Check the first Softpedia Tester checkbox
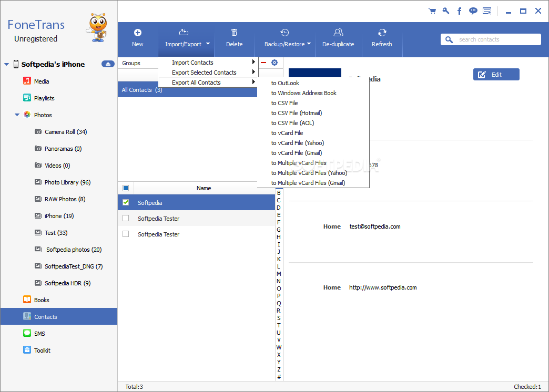 126,218
